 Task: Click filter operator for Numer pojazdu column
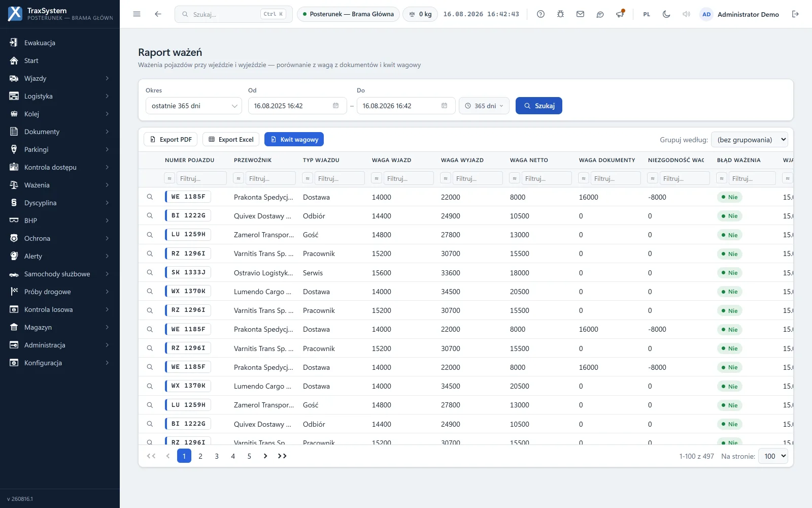(170, 178)
